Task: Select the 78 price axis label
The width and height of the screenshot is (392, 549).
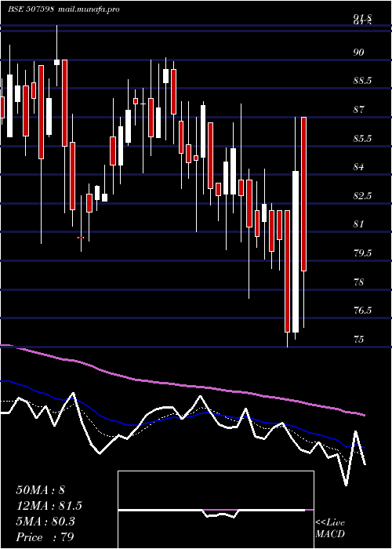Action: 359,282
